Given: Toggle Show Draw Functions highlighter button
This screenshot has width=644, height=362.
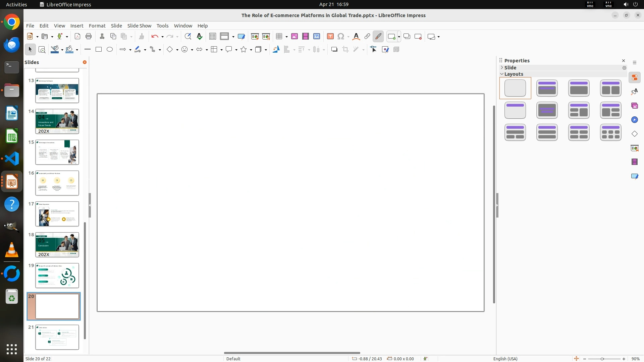Looking at the screenshot, I should [x=378, y=37].
